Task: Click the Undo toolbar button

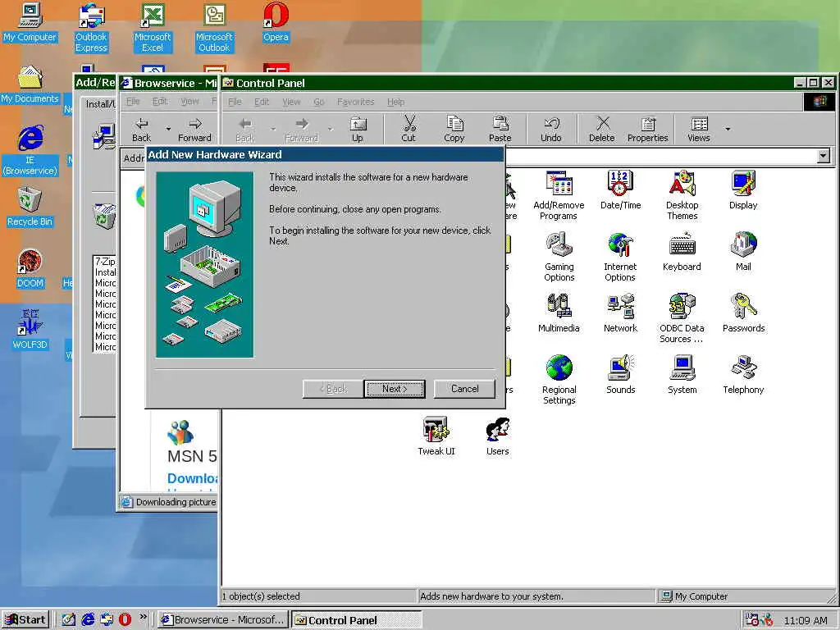Action: (550, 130)
